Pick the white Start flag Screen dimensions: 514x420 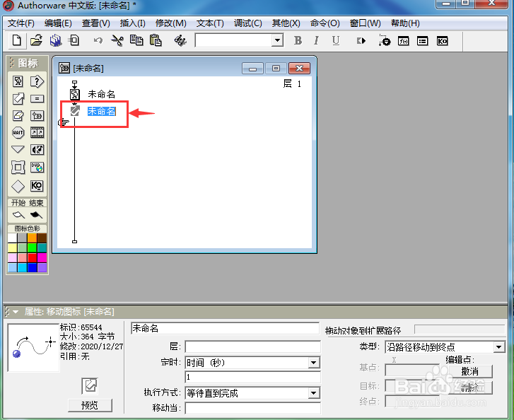pos(18,215)
